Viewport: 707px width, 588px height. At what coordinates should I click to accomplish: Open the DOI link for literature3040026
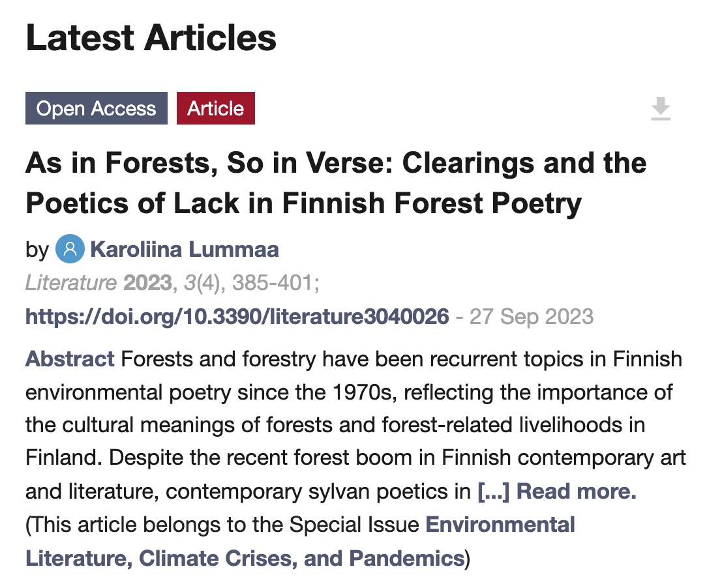tap(237, 317)
